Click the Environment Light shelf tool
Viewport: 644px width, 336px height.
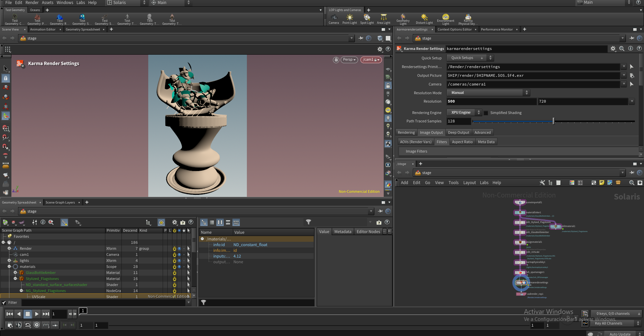click(x=445, y=19)
